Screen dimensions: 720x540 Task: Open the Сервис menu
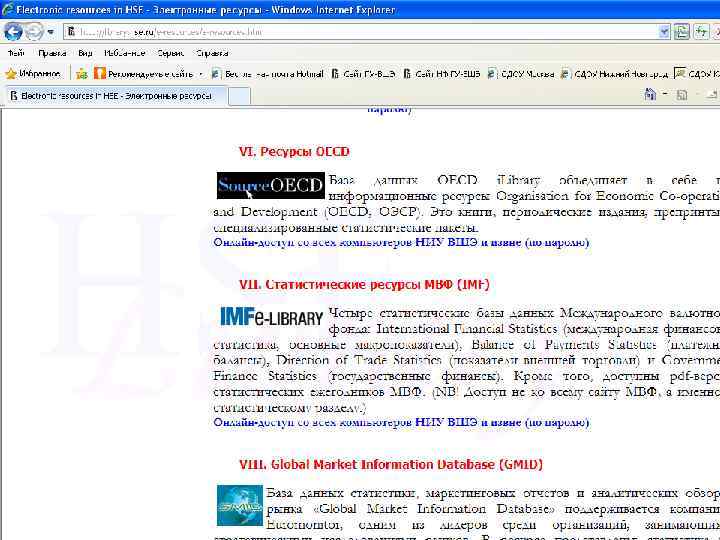[170, 53]
